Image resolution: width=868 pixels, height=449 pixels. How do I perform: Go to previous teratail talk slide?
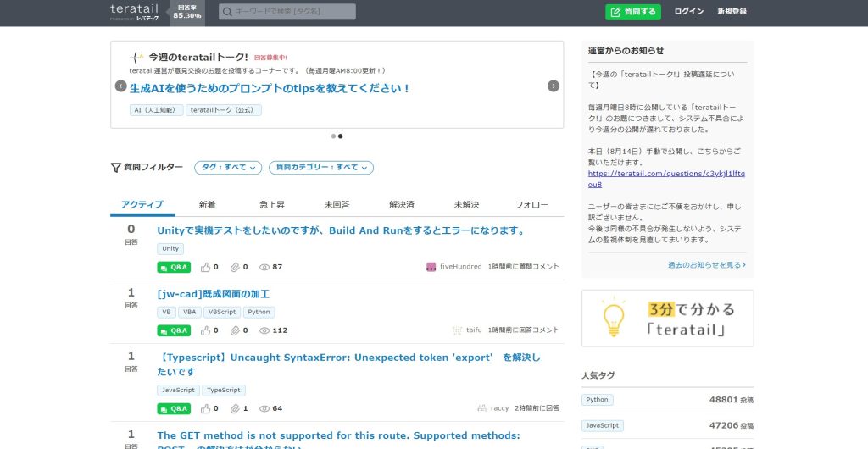tap(120, 86)
